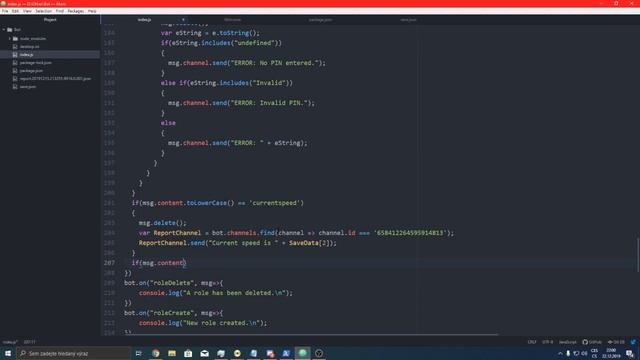This screenshot has height=360, width=640.
Task: Click the Windows taskbar search box
Action: pos(73,353)
